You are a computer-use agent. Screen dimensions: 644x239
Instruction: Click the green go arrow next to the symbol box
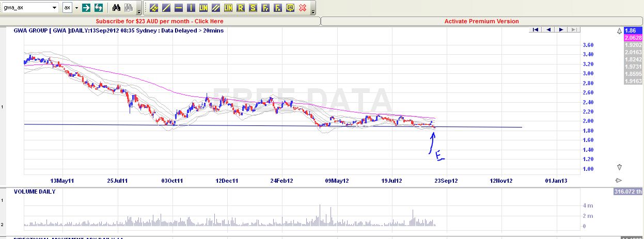point(86,8)
